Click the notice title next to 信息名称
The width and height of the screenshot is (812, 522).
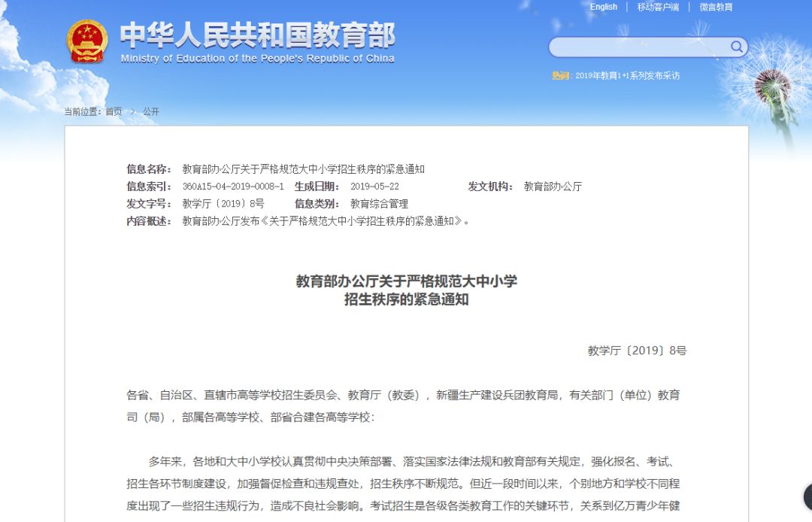click(304, 169)
